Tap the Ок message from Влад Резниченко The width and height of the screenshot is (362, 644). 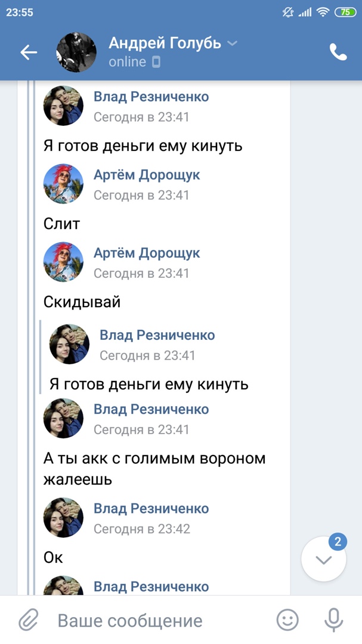point(54,558)
